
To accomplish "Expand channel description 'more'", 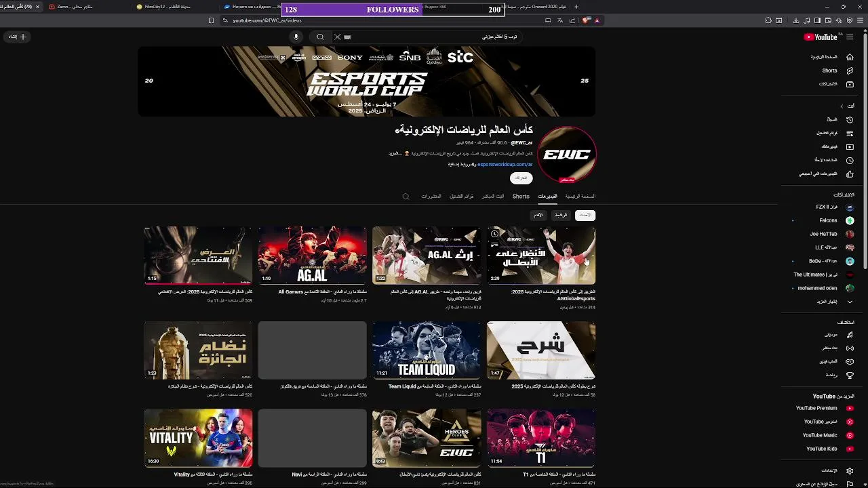I will 395,153.
